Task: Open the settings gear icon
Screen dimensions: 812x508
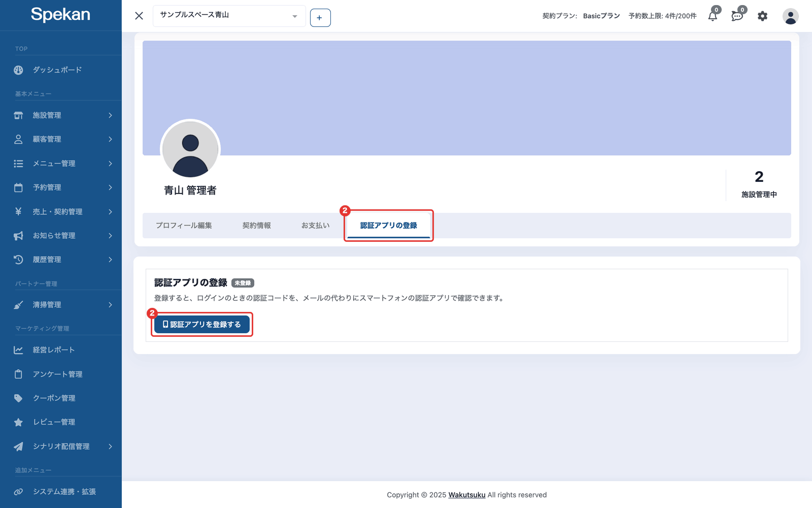Action: [x=763, y=16]
